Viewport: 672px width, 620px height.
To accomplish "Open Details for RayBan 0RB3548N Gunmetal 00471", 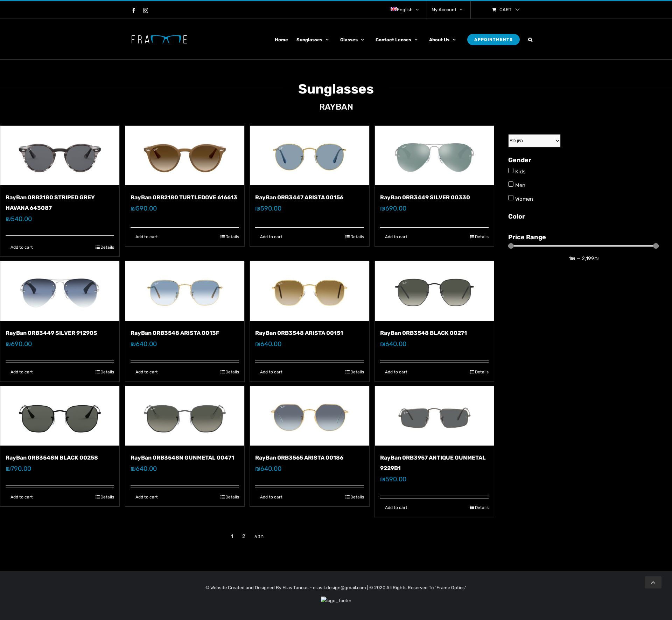I will point(230,497).
